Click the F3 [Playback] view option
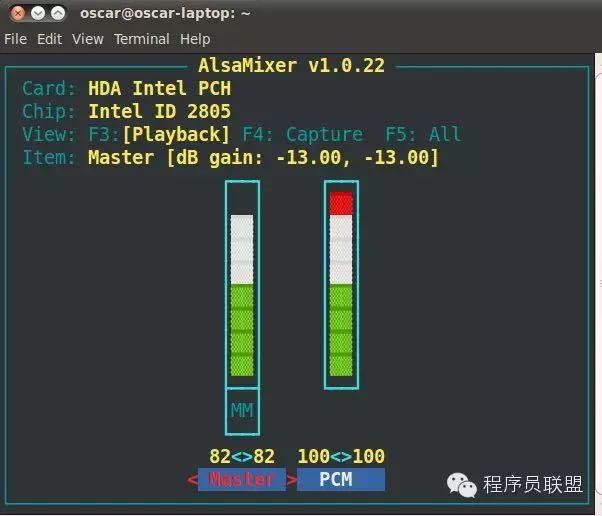602x516 pixels. point(159,134)
